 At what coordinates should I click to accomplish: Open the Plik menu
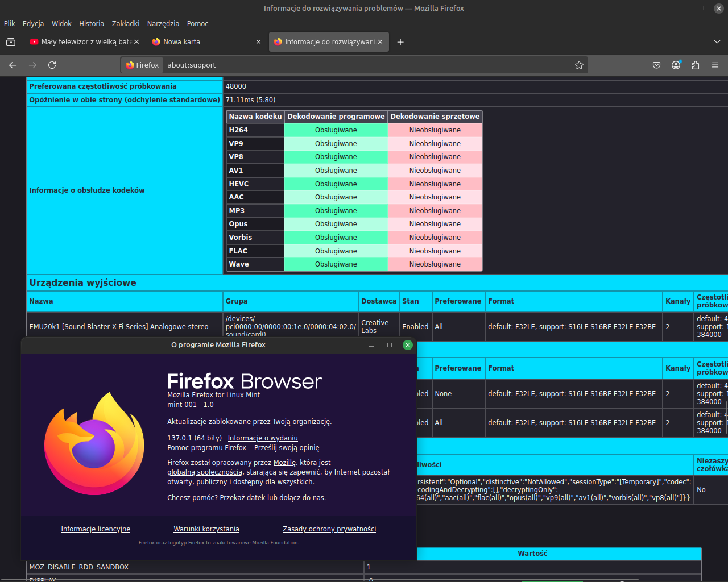click(x=9, y=24)
